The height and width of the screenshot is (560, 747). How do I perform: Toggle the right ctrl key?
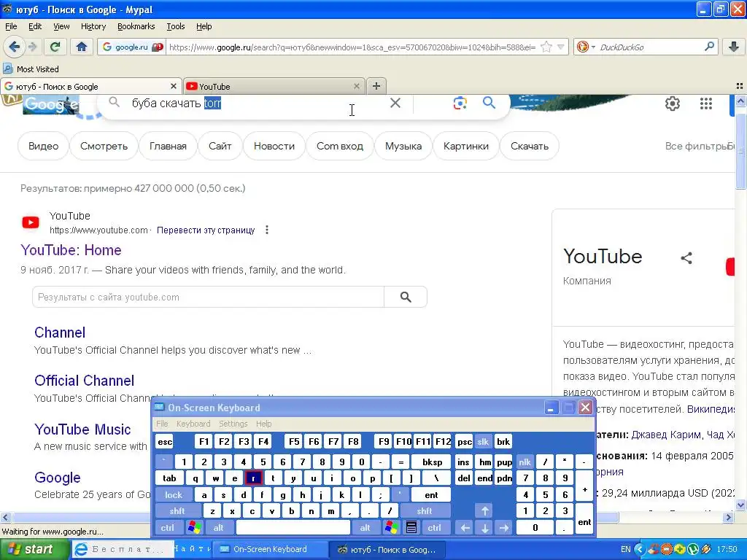(x=434, y=528)
